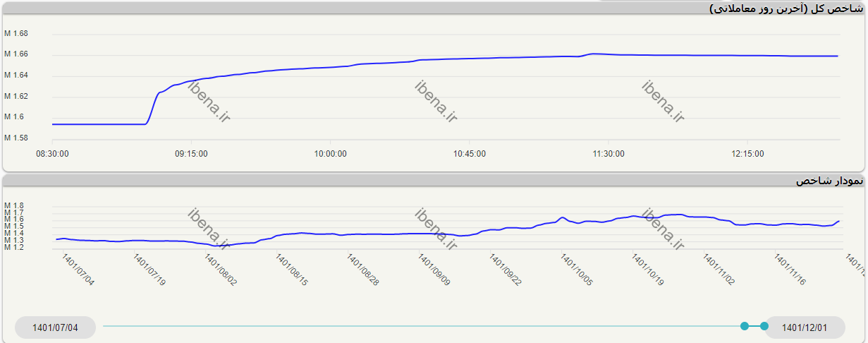Click the M 1.8 label on the lower chart y-axis

pos(14,206)
